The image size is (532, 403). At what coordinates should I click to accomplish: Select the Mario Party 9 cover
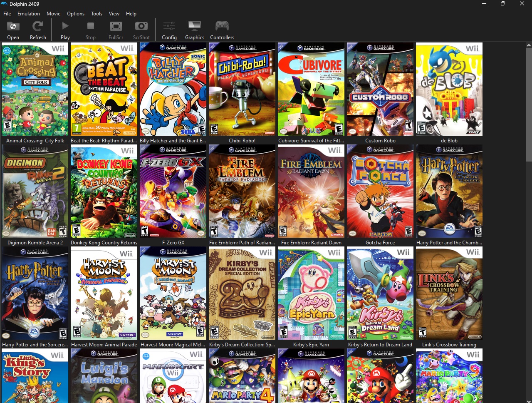coord(449,376)
